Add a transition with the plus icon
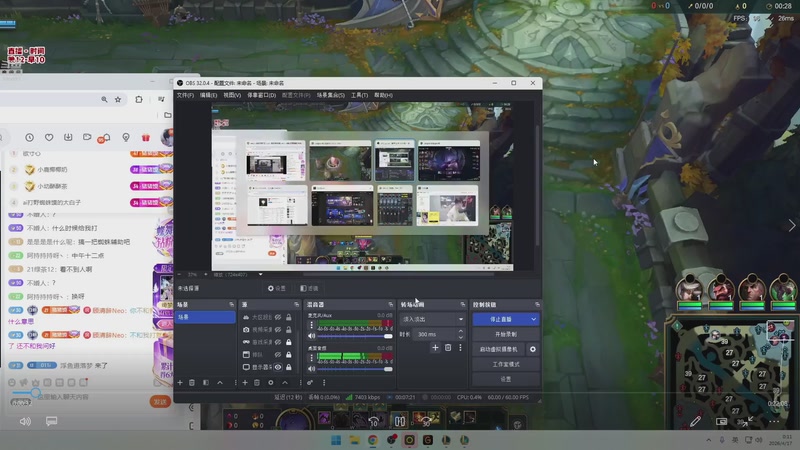The width and height of the screenshot is (800, 450). pos(435,347)
